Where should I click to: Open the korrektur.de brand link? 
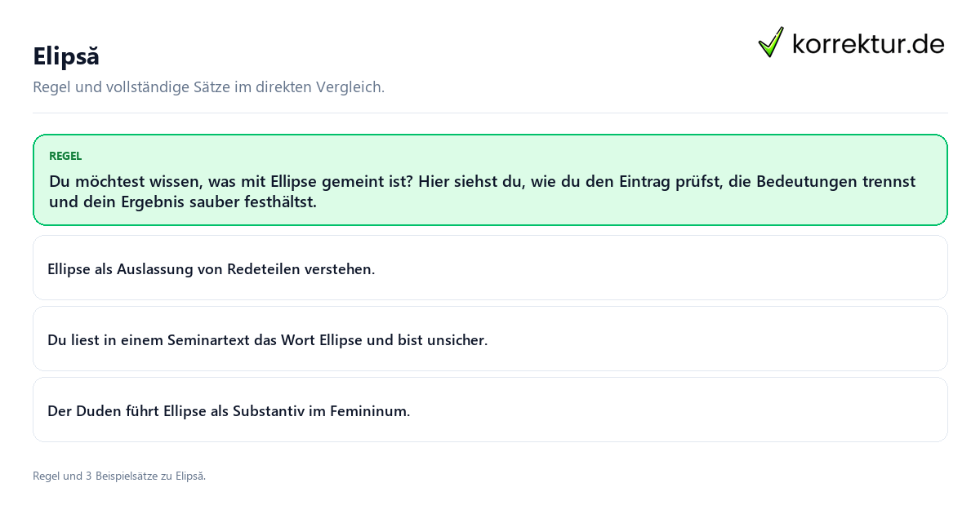[x=851, y=42]
